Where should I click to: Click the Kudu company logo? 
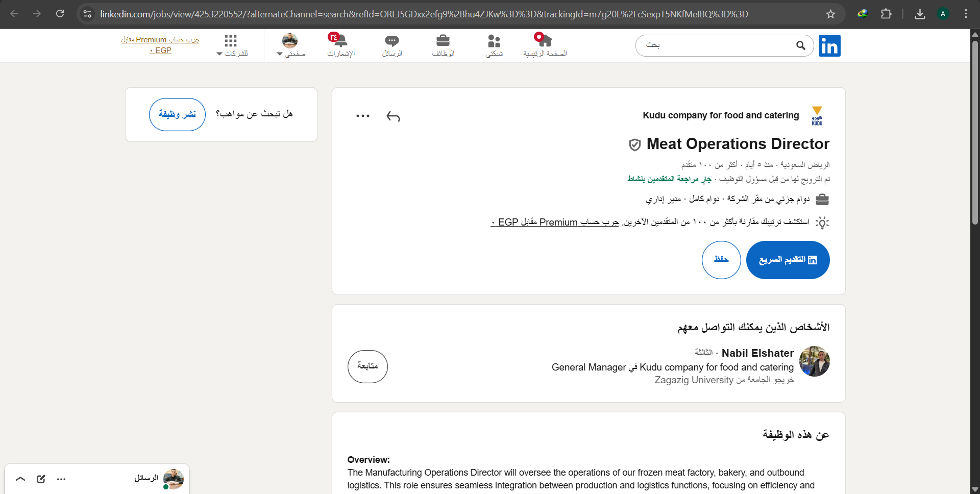pos(817,116)
